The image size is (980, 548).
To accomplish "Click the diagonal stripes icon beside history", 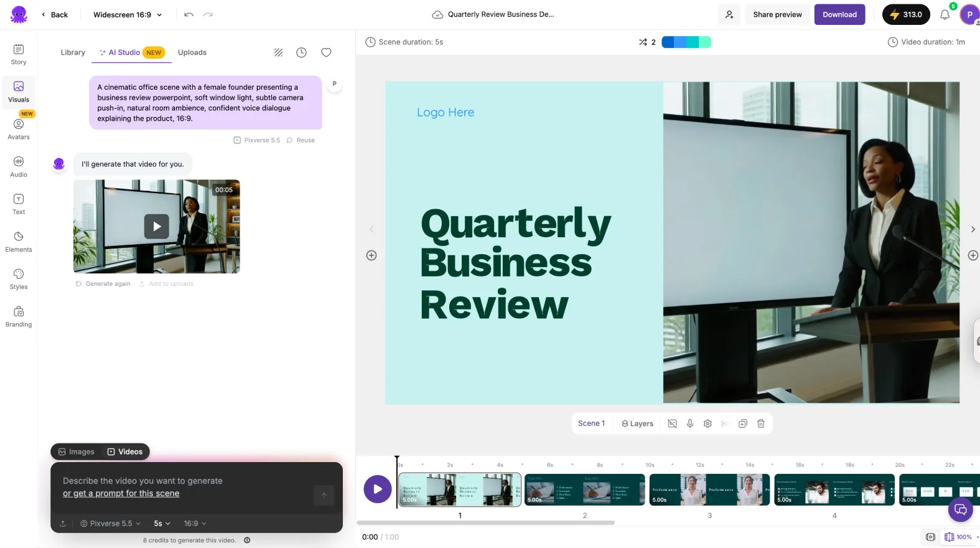I will click(278, 52).
